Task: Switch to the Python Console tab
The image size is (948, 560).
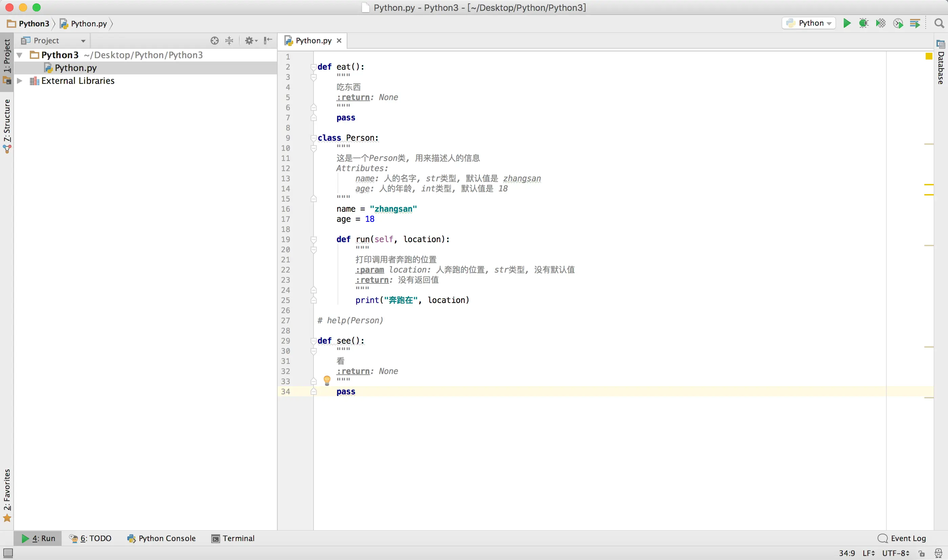Action: click(x=161, y=538)
